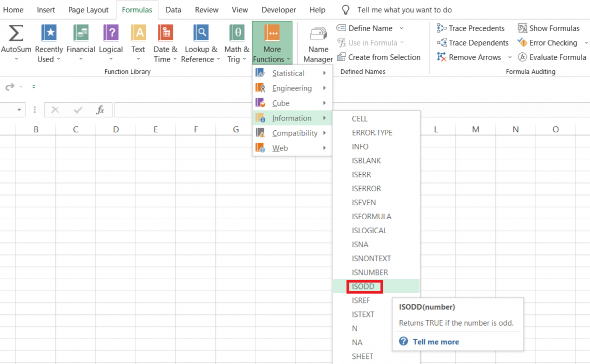Click Tell me more about ISODD
The image size is (590, 364).
(437, 341)
